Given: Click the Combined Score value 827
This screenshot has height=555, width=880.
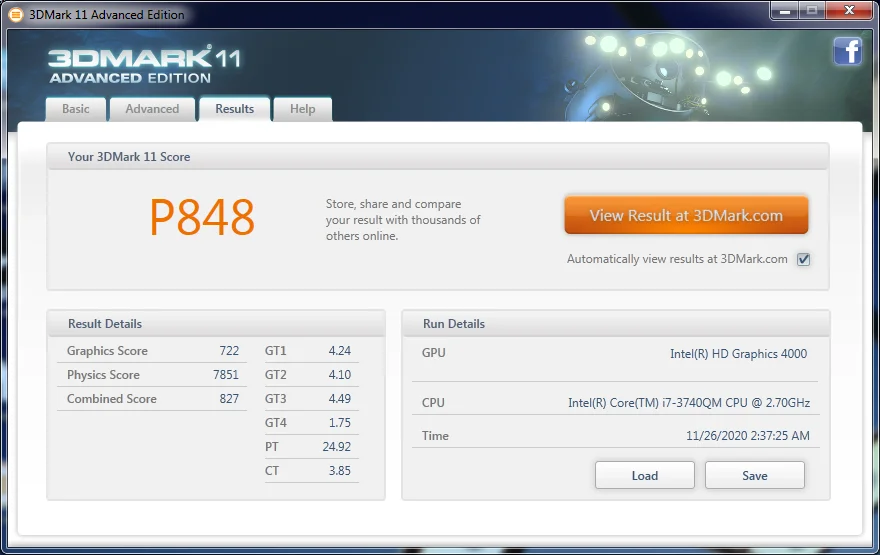Looking at the screenshot, I should pos(229,399).
